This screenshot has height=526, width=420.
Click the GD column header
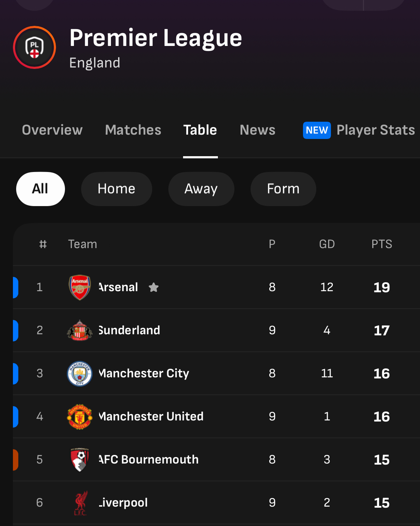coord(327,244)
